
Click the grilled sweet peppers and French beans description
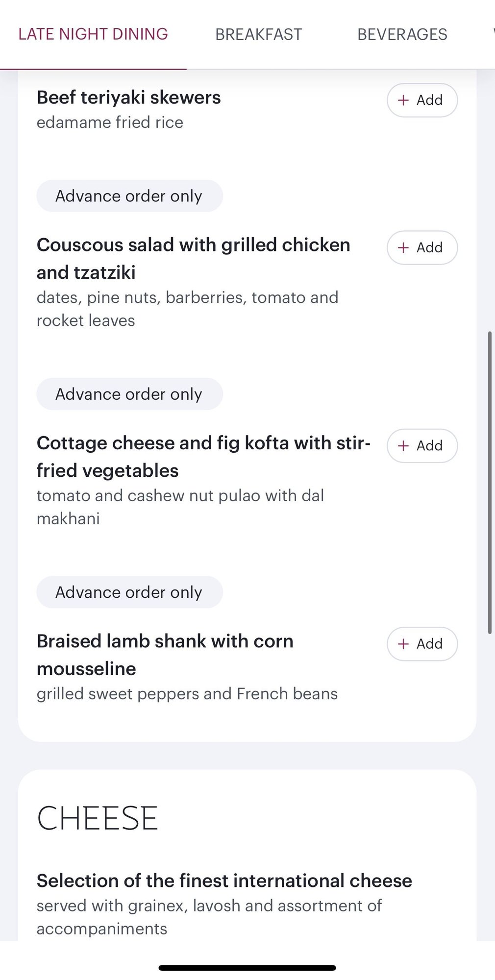187,694
